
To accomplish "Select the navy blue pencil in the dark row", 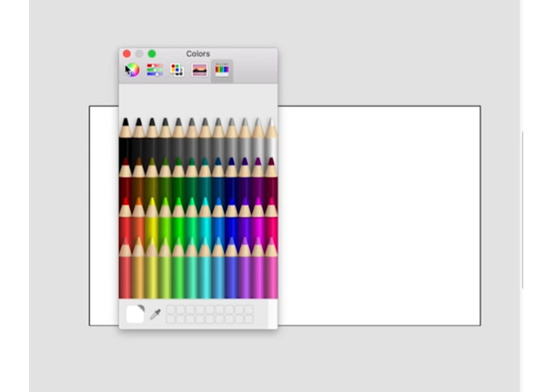I will 231,183.
